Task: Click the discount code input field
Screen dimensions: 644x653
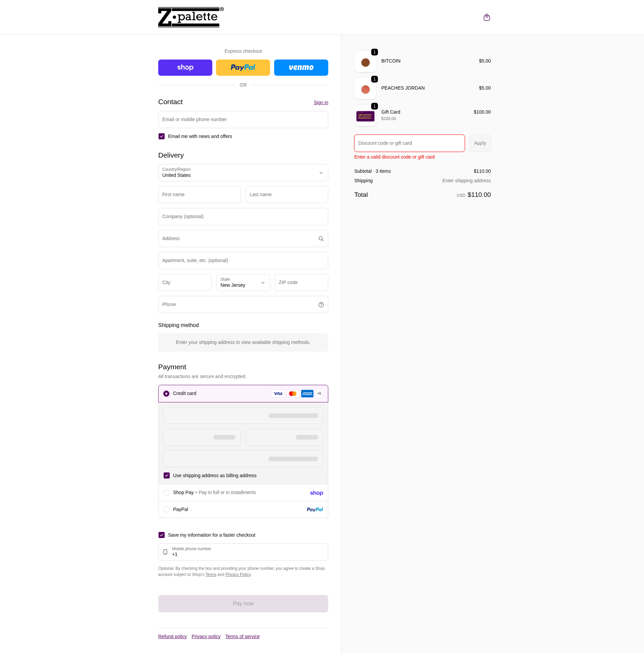Action: pyautogui.click(x=409, y=143)
